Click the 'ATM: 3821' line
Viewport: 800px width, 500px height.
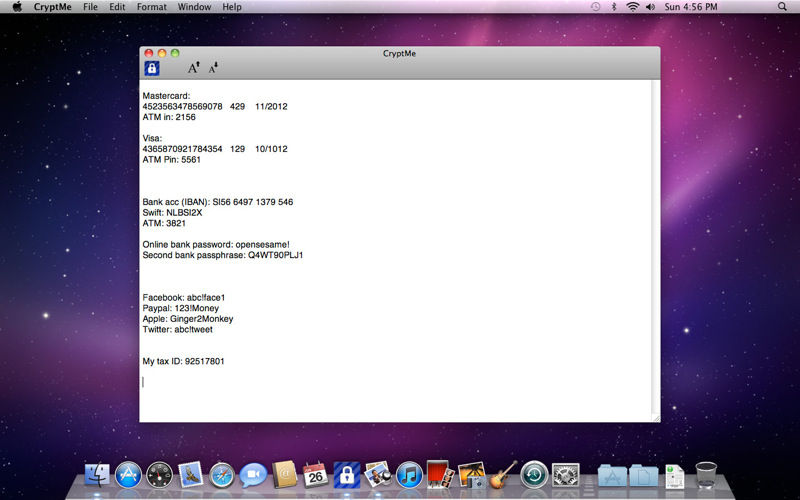(164, 223)
